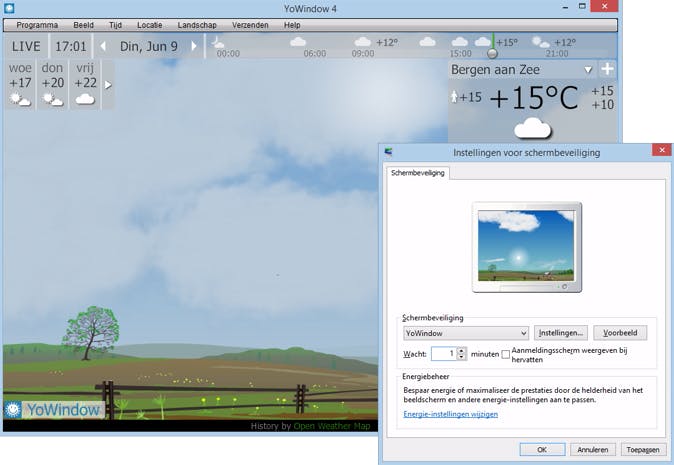674x465 pixels.
Task: Click the Annuleren button
Action: 593,450
